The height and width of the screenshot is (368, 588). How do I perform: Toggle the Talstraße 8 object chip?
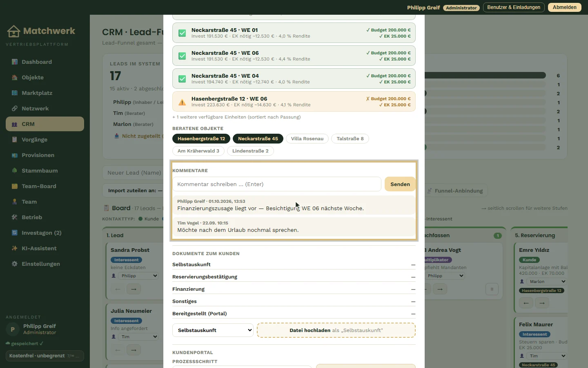(350, 139)
